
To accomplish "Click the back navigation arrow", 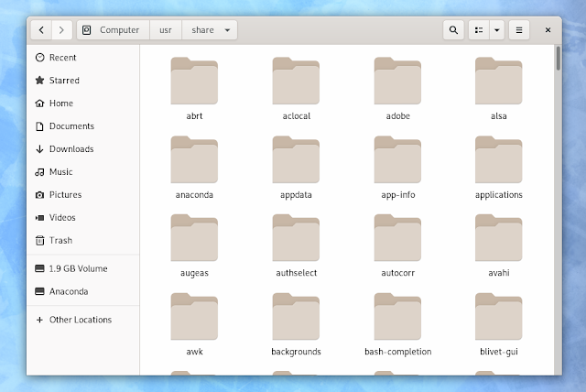I will (42, 30).
